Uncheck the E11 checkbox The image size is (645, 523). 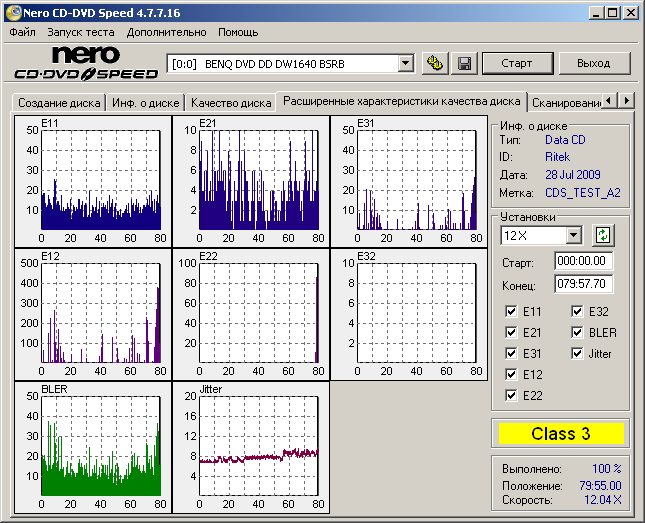[x=513, y=312]
